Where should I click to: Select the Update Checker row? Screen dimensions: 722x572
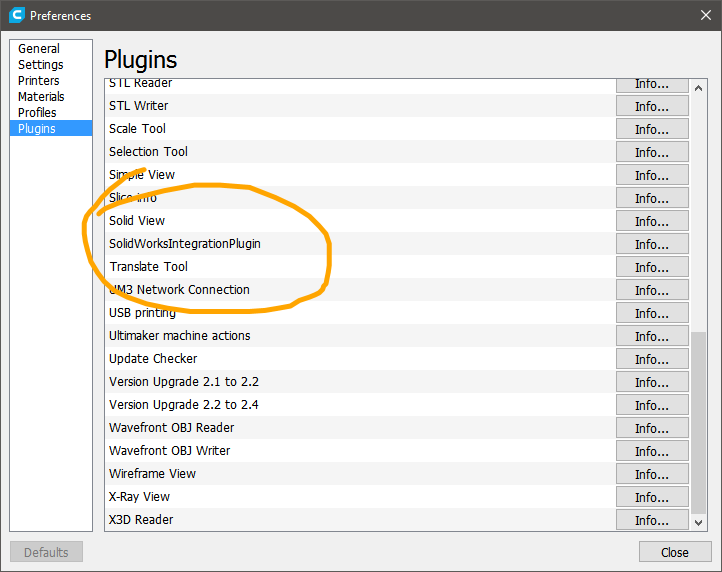[360, 359]
